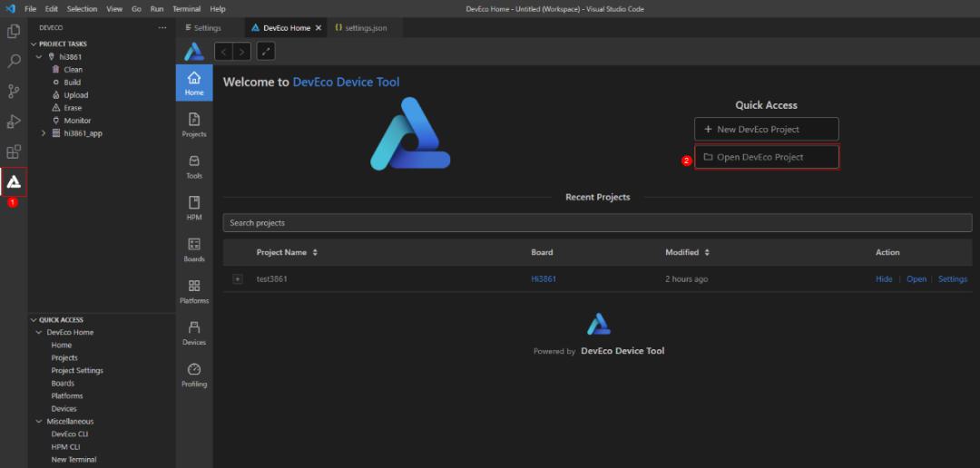Open the Explorer view in activity bar
The image size is (980, 468).
(13, 31)
